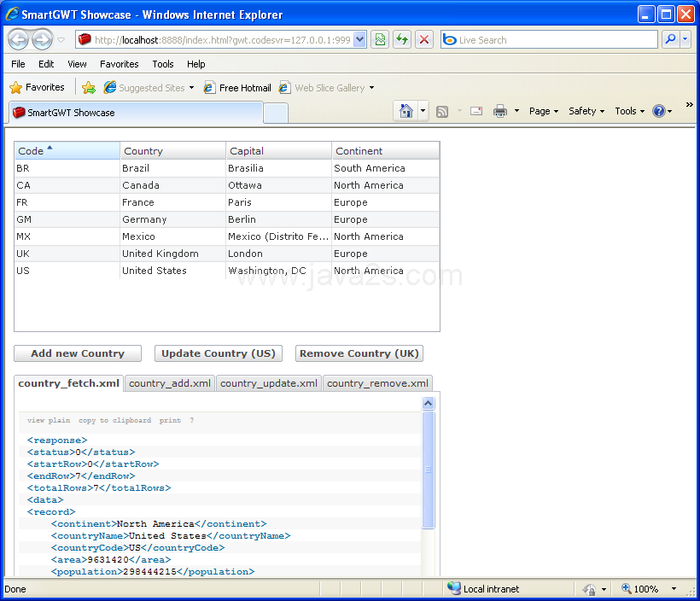Click the Washington, DC cell
700x601 pixels.
pyautogui.click(x=278, y=271)
